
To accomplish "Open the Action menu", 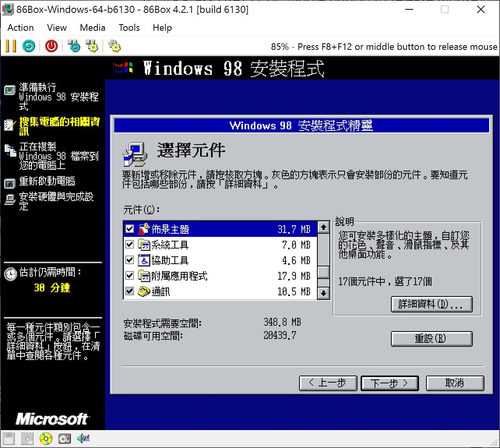I will click(x=21, y=28).
